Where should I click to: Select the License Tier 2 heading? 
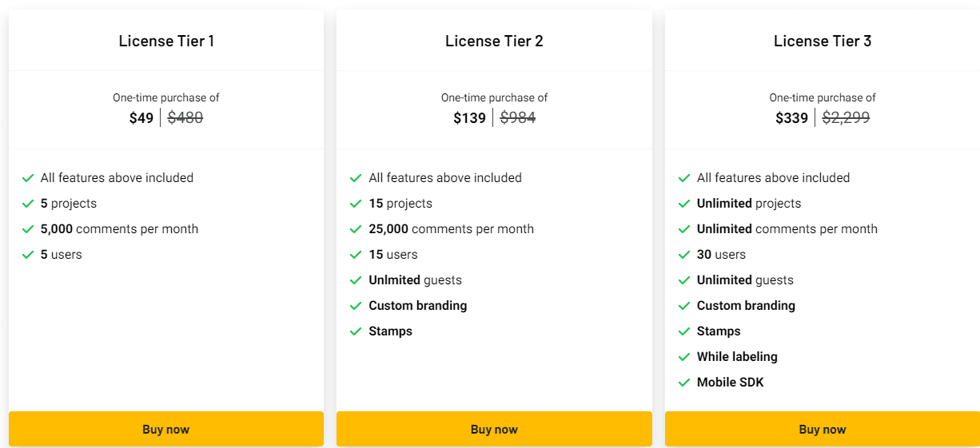point(494,41)
